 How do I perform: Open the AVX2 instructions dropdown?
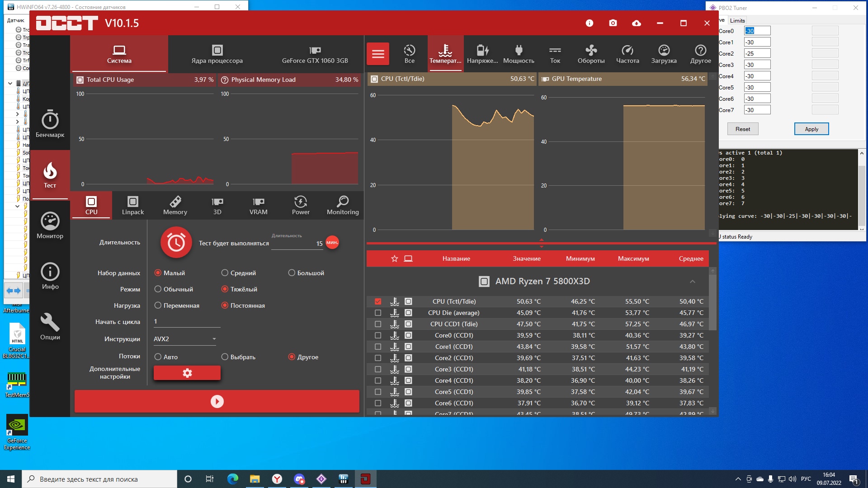(x=184, y=339)
